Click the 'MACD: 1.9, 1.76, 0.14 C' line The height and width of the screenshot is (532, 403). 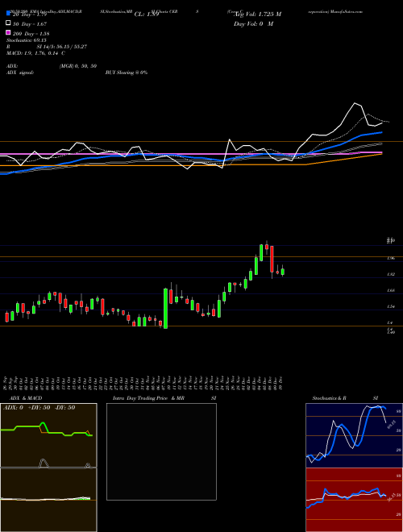36,53
